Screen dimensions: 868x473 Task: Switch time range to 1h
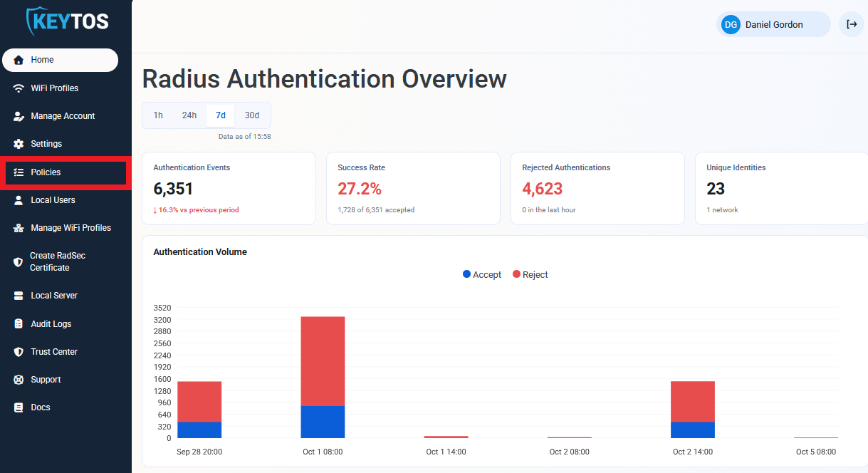coord(158,115)
